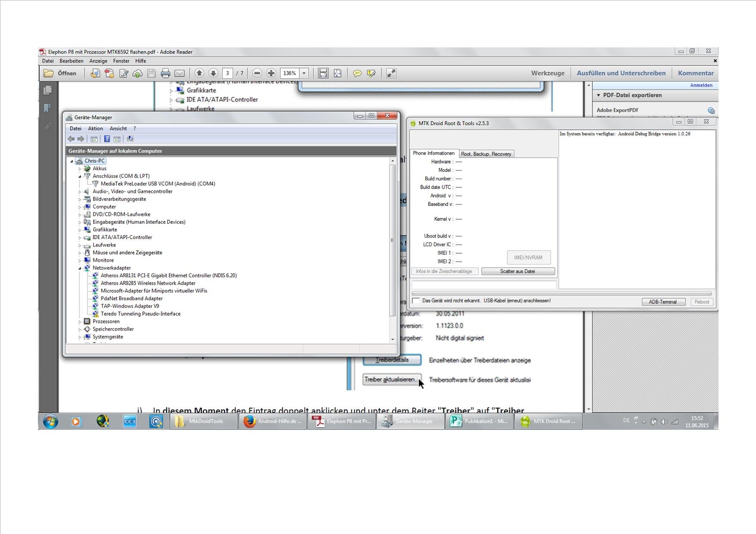Zoom in with the plus icon in Reader

click(271, 73)
